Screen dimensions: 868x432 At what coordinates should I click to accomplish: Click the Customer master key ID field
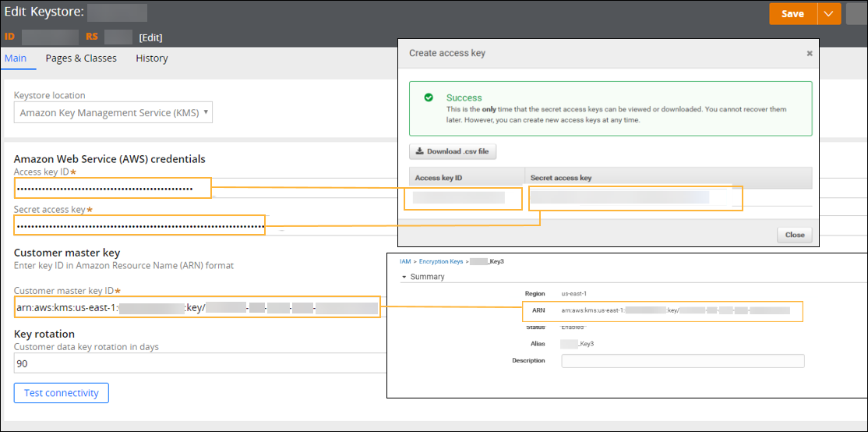198,308
